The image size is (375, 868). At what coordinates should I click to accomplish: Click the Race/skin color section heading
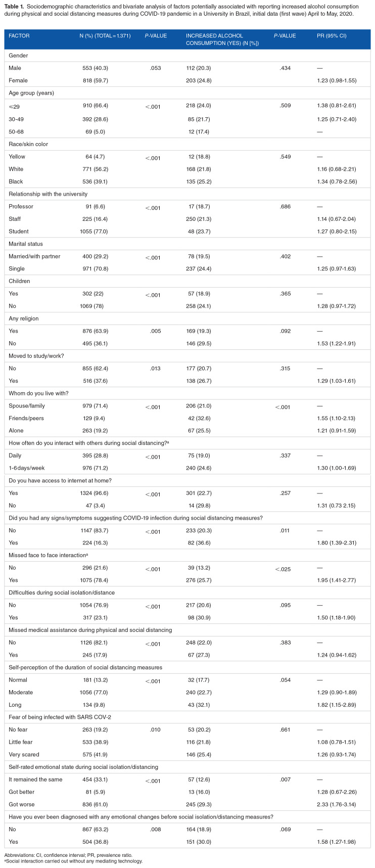point(28,144)
